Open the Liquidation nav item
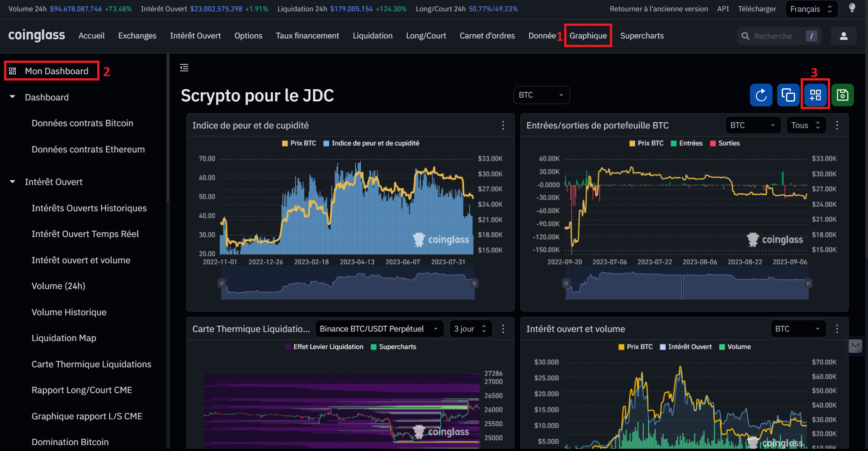Image resolution: width=868 pixels, height=451 pixels. (373, 36)
